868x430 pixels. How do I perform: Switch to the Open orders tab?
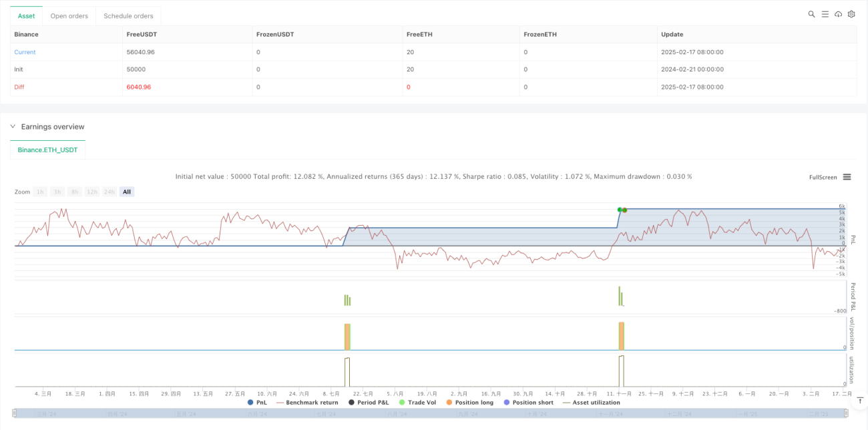coord(69,16)
